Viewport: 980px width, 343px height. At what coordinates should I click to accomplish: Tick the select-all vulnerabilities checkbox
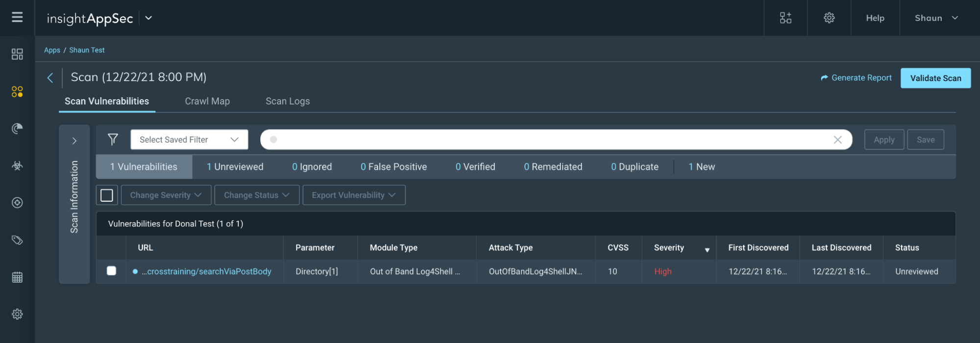point(106,195)
